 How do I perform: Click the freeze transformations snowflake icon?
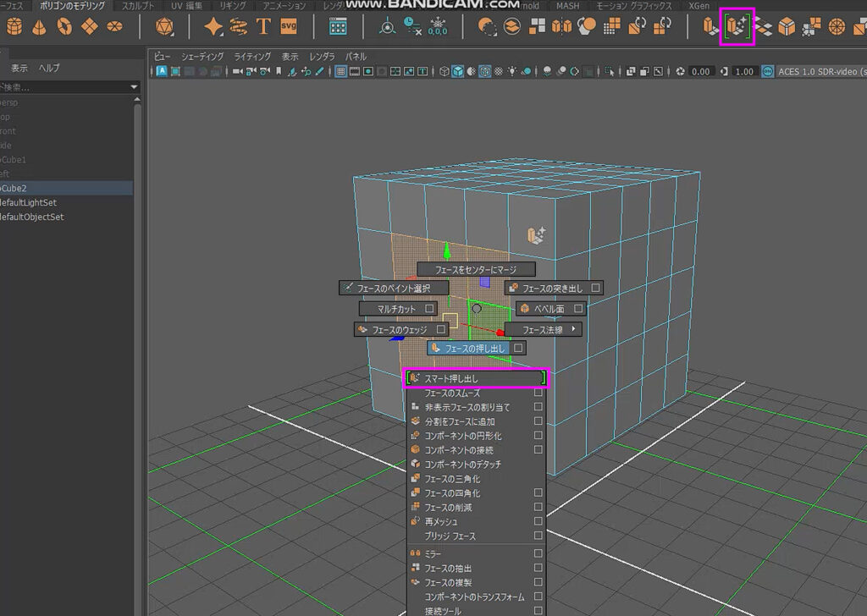coord(438,26)
